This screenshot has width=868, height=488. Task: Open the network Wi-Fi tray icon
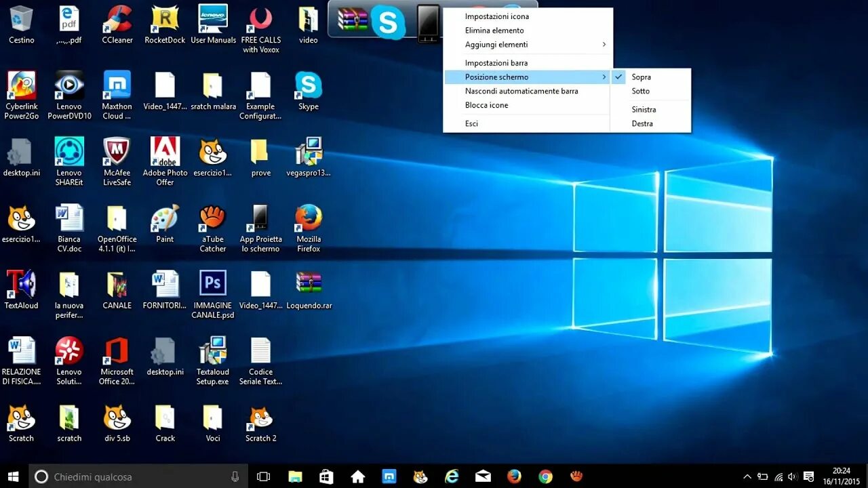click(778, 477)
